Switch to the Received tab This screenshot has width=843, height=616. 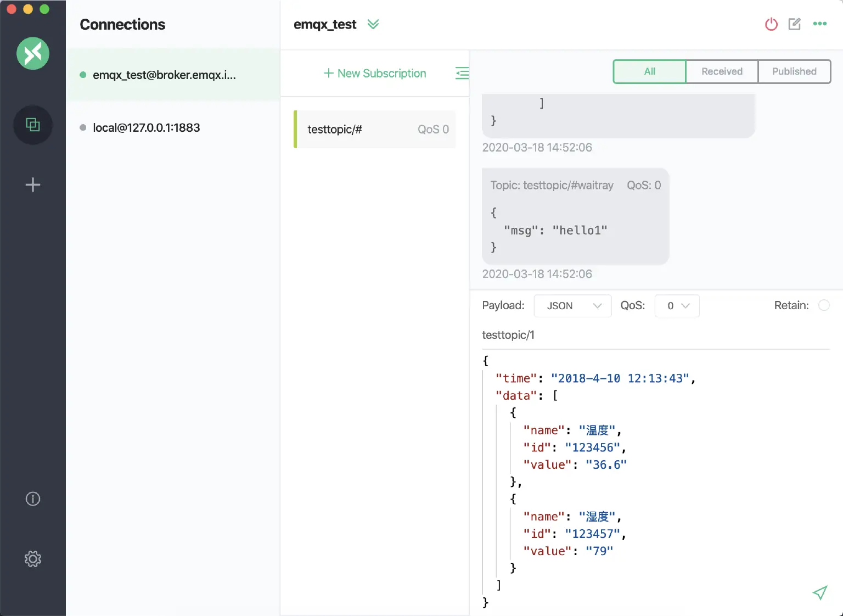tap(721, 71)
